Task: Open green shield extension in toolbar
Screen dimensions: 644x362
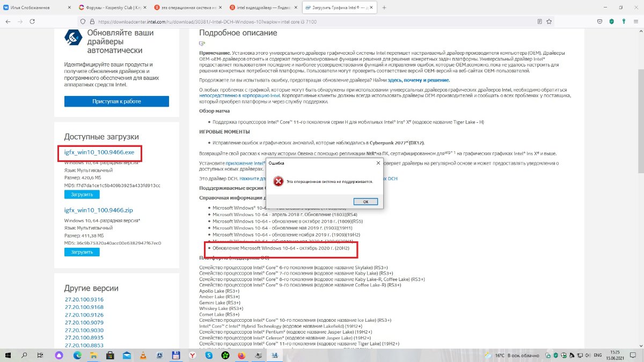Action: point(612,21)
